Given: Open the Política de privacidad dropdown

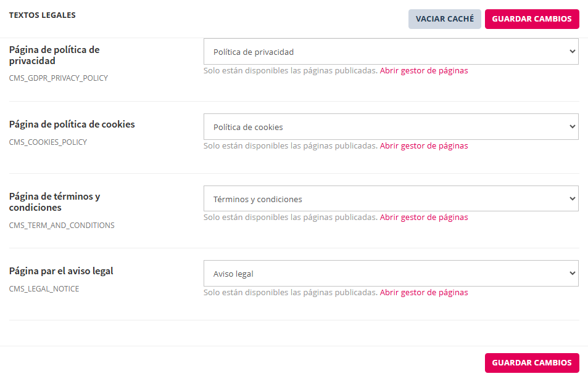Looking at the screenshot, I should click(391, 52).
